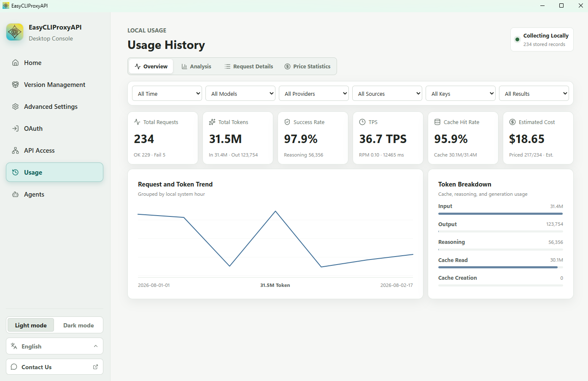588x381 pixels.
Task: Open Version Management in the sidebar
Action: (x=54, y=84)
